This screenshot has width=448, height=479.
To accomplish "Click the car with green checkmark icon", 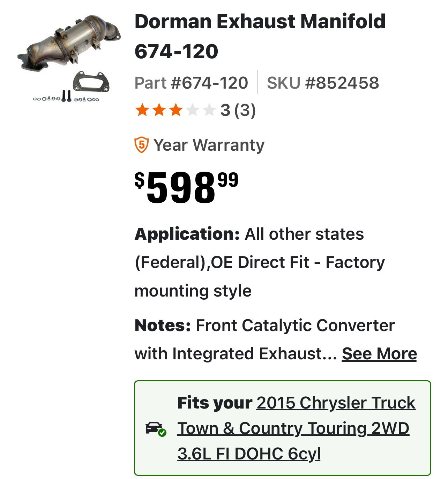I will click(156, 428).
